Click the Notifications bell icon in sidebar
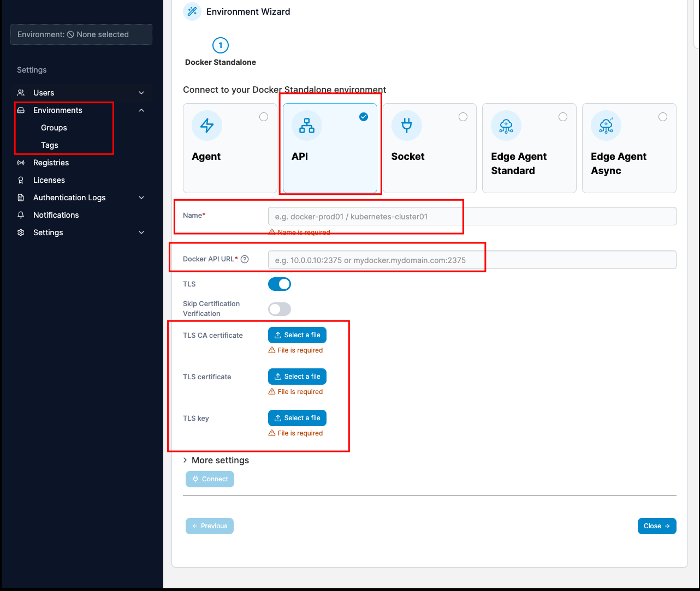Image resolution: width=700 pixels, height=591 pixels. [x=21, y=215]
